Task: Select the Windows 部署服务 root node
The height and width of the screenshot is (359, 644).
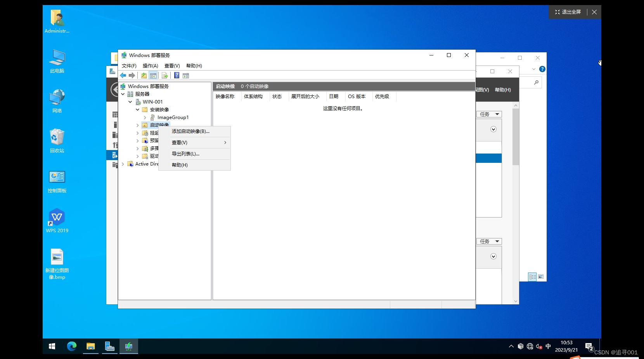Action: pos(148,86)
